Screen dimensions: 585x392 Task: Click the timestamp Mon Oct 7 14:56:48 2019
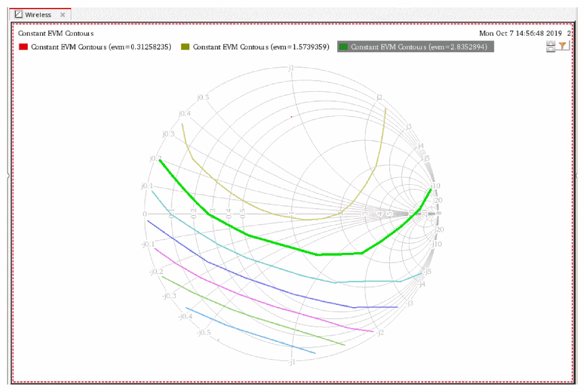point(520,33)
